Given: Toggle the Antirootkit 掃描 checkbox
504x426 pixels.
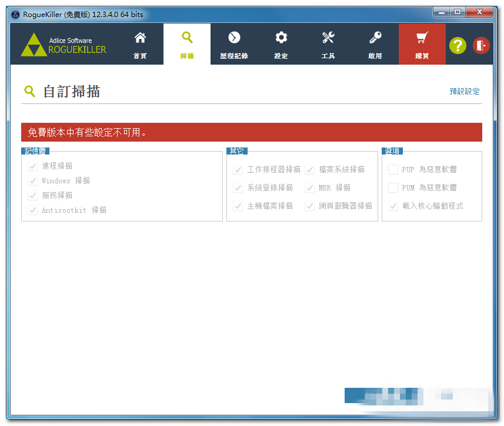Looking at the screenshot, I should (x=32, y=210).
